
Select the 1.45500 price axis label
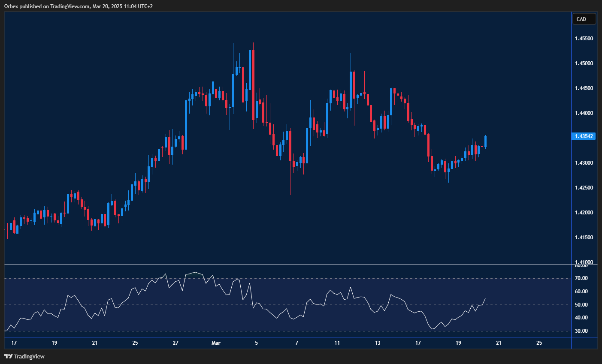(x=583, y=38)
